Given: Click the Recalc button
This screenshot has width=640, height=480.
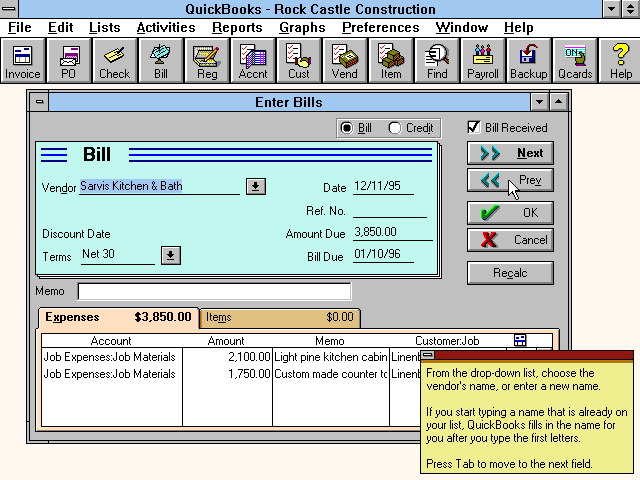Looking at the screenshot, I should point(510,273).
